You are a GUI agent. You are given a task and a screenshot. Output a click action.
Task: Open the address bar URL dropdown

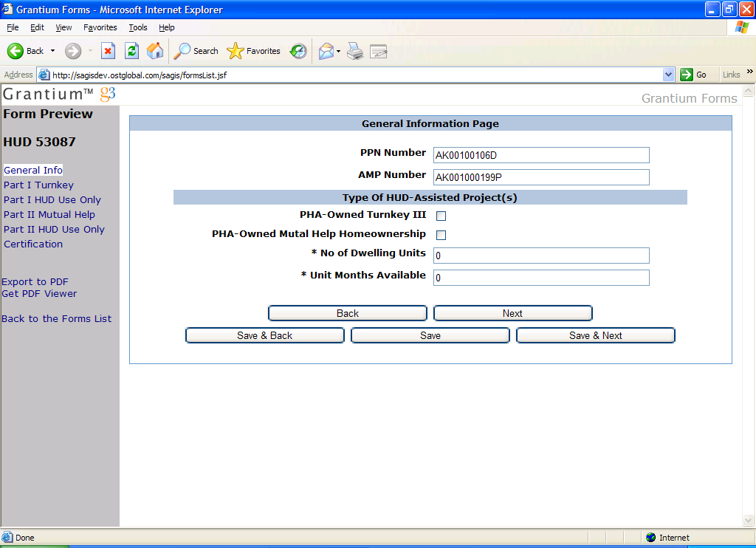pyautogui.click(x=668, y=75)
